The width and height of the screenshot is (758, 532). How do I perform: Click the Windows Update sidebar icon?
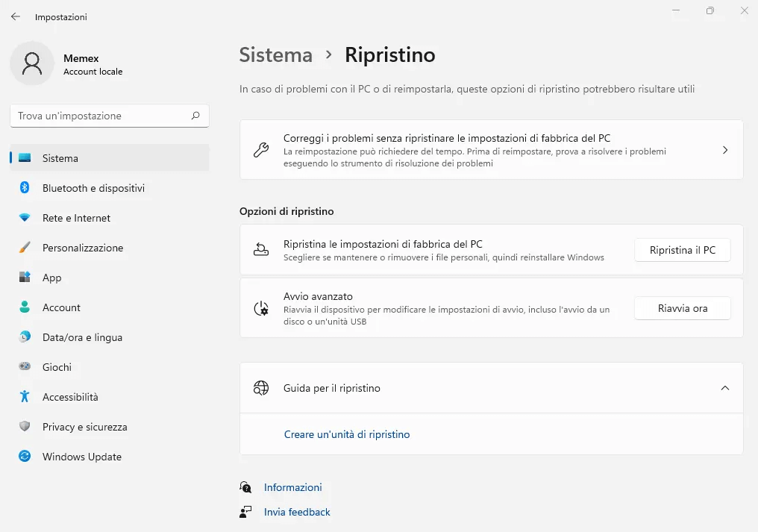click(25, 457)
